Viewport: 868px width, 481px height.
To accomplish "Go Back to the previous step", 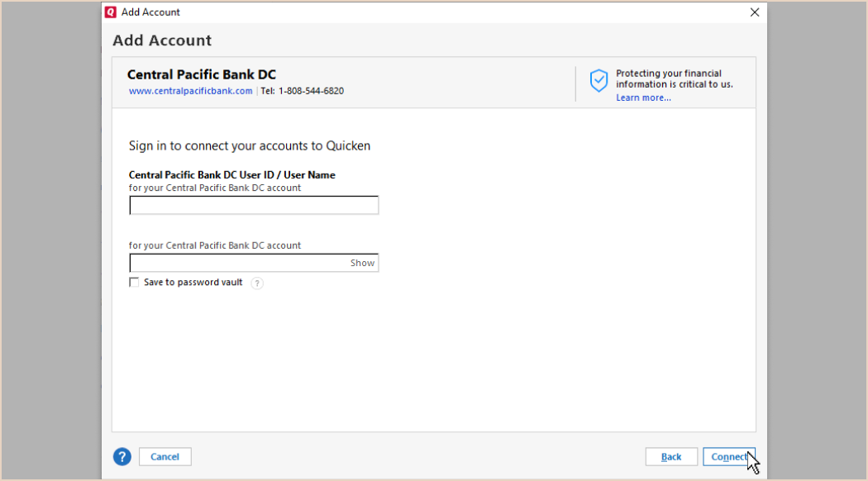I will (x=671, y=457).
